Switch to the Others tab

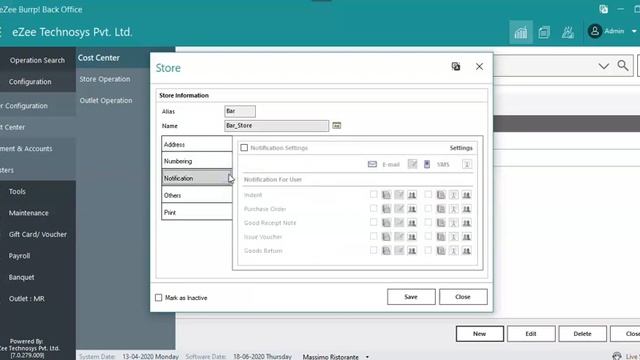pyautogui.click(x=197, y=195)
